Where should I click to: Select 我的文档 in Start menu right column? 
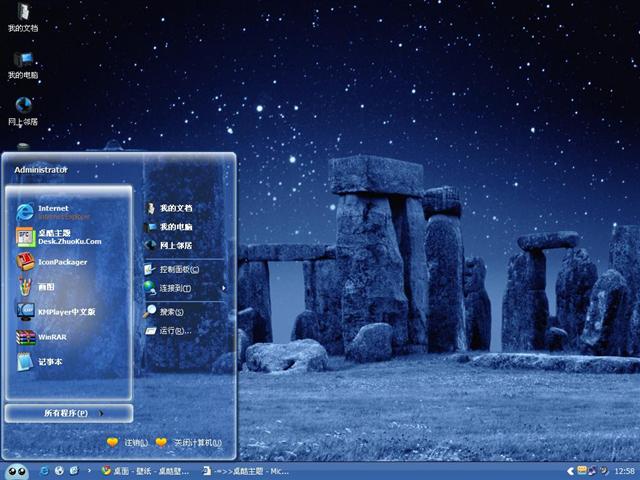point(169,208)
